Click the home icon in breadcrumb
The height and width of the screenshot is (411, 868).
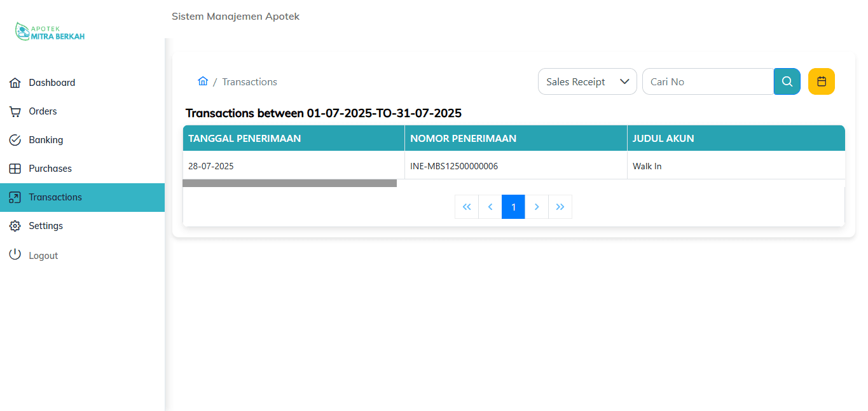click(203, 81)
